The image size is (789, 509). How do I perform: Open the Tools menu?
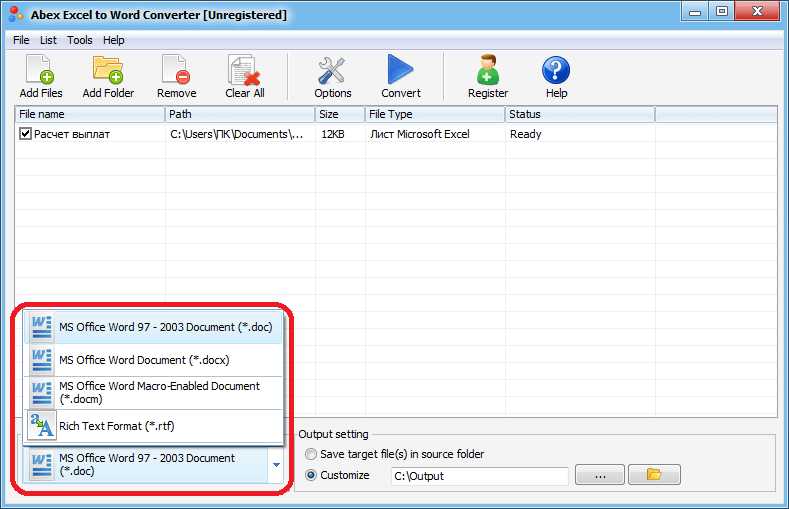coord(80,40)
